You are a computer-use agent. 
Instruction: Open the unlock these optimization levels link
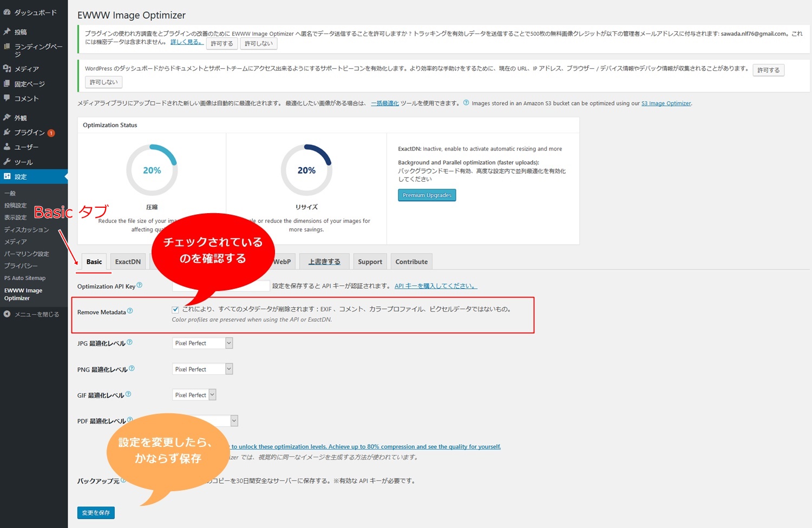pyautogui.click(x=366, y=446)
